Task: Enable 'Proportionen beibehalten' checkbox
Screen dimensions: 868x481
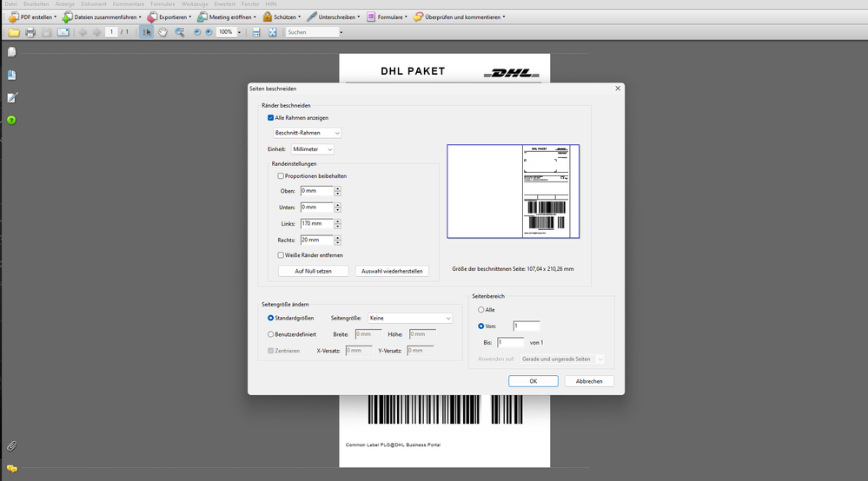Action: [x=281, y=175]
